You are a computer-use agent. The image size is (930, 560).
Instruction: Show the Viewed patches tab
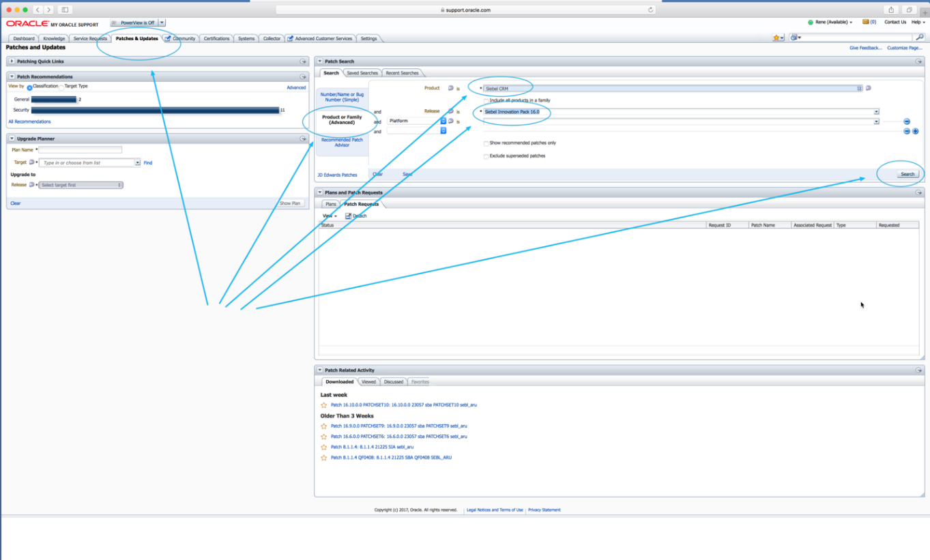click(x=369, y=382)
